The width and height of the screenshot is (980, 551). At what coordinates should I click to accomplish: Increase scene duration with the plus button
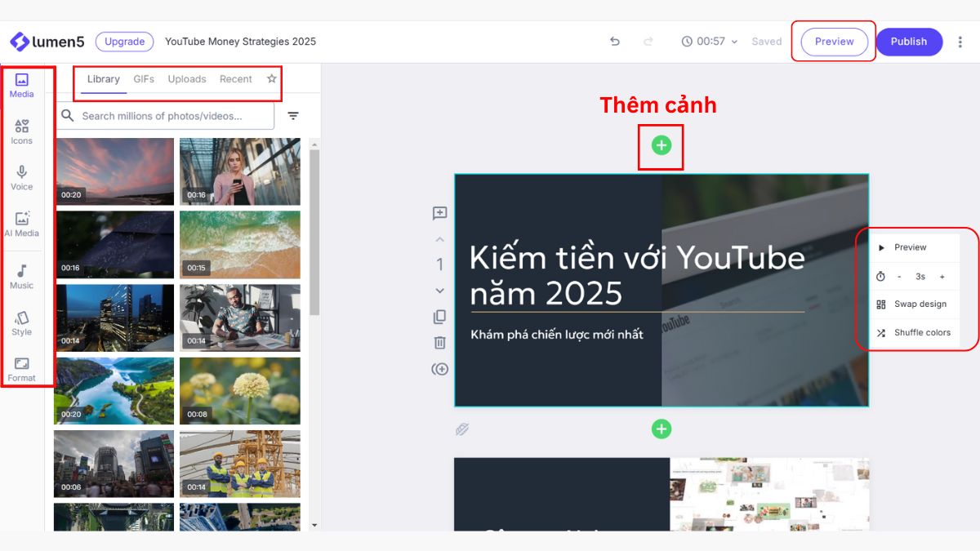pos(942,277)
